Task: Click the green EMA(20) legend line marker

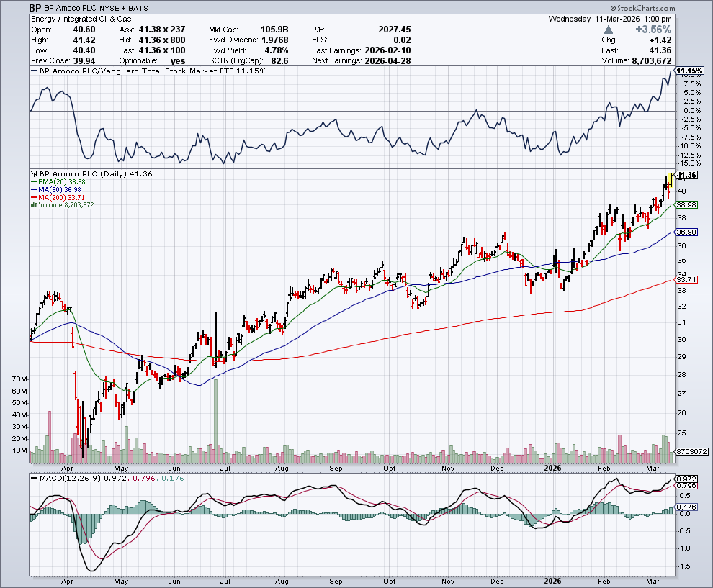Action: [33, 182]
